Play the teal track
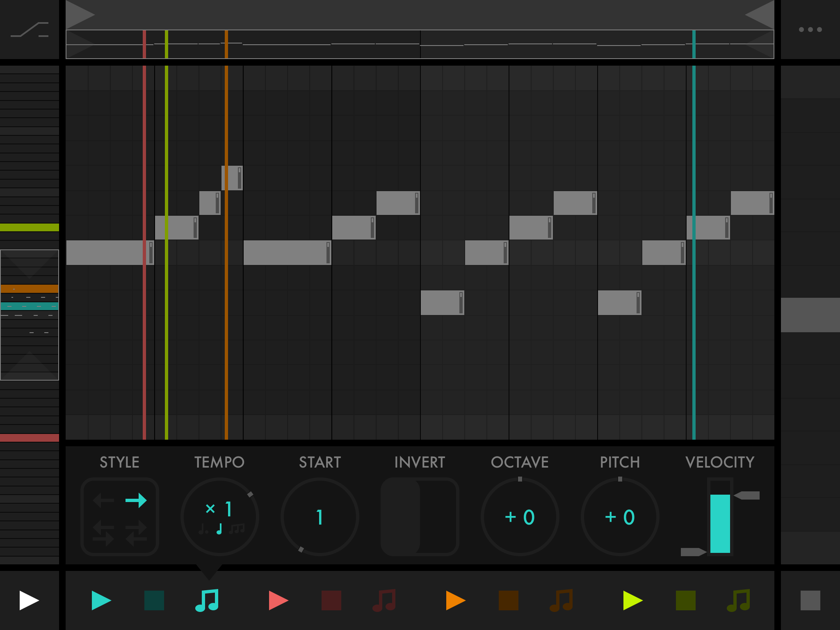The height and width of the screenshot is (630, 840). 101,600
